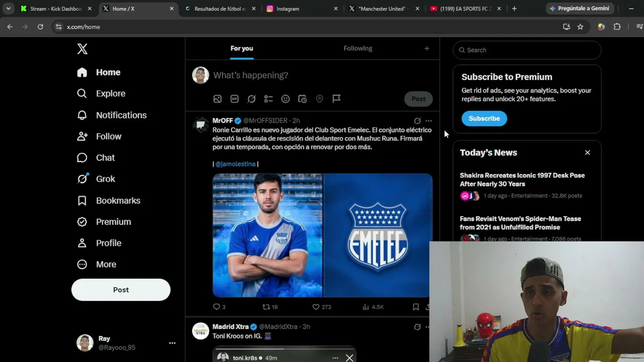Click the X logo in the sidebar

pyautogui.click(x=83, y=49)
